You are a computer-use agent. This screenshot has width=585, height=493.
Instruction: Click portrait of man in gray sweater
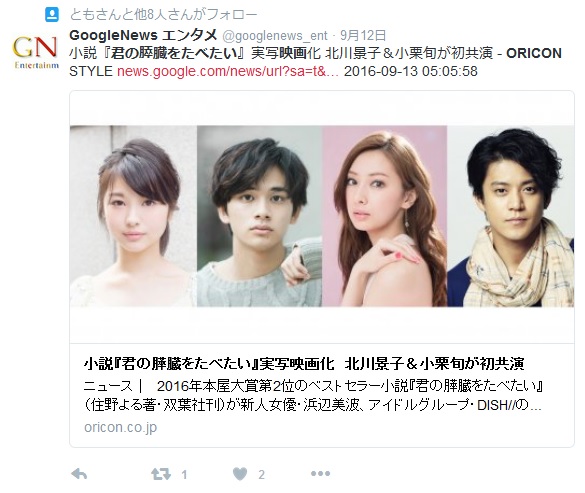pyautogui.click(x=259, y=216)
